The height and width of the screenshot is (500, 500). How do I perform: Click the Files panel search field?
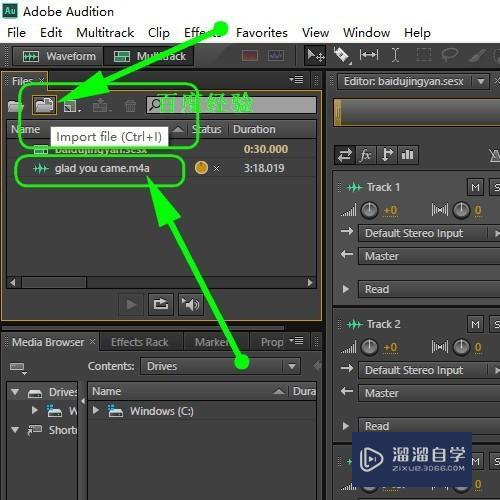coord(231,105)
